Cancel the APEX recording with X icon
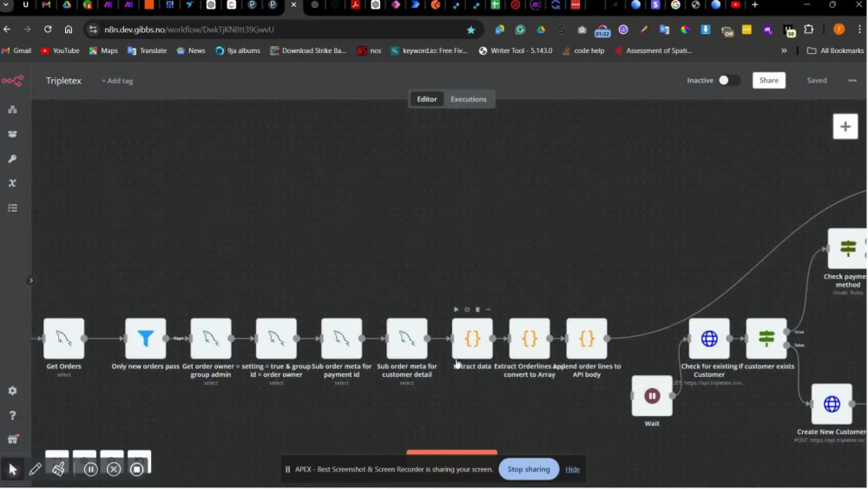 (x=114, y=470)
